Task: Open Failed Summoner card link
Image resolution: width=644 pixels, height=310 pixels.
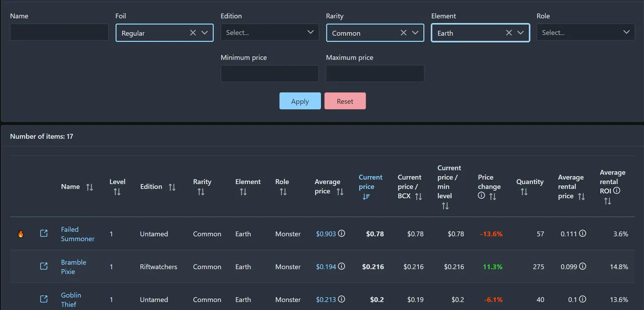Action: (x=77, y=234)
